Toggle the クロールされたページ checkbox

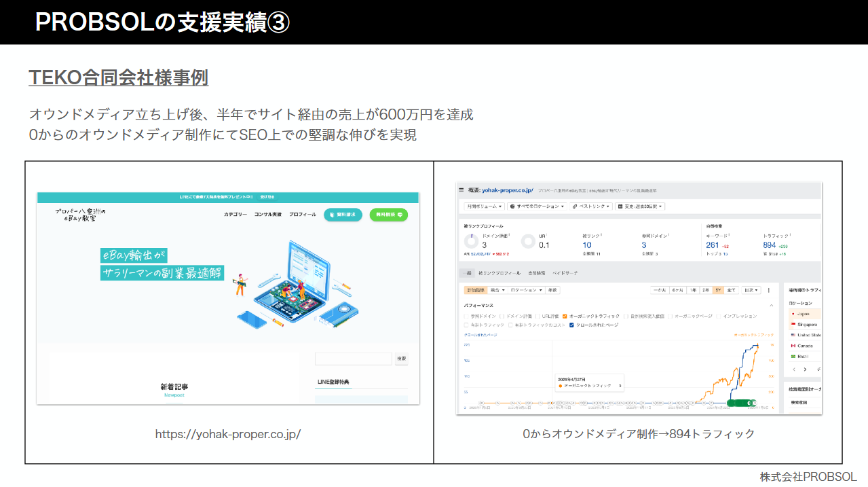(570, 325)
